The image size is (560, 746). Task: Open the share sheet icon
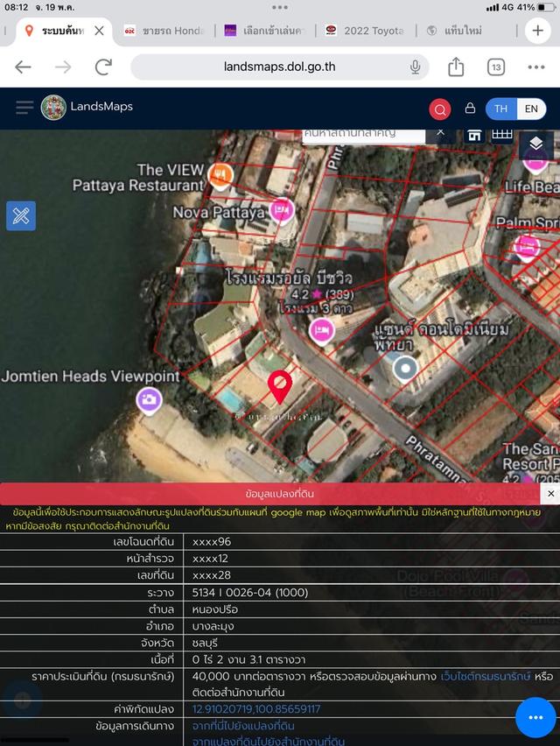(x=456, y=67)
